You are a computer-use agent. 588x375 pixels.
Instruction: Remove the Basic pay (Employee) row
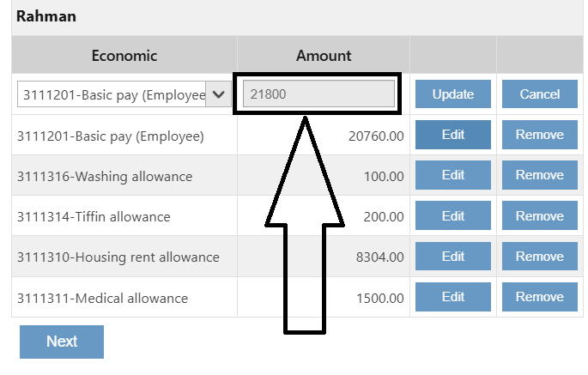click(539, 135)
